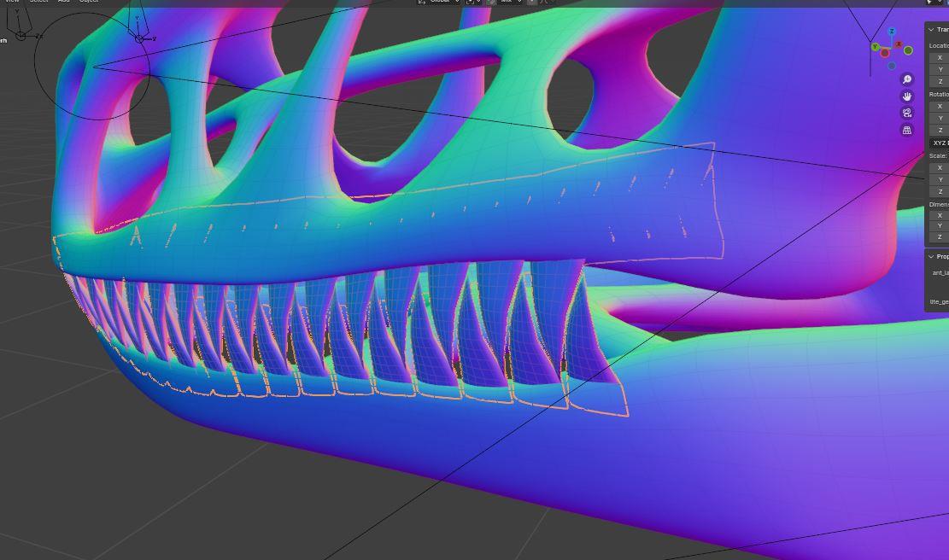Click the Location Y field
949x560 pixels.
(940, 69)
